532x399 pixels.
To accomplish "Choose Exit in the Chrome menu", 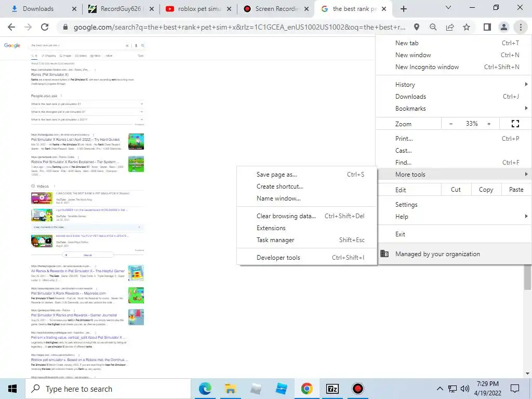I will click(x=454, y=234).
